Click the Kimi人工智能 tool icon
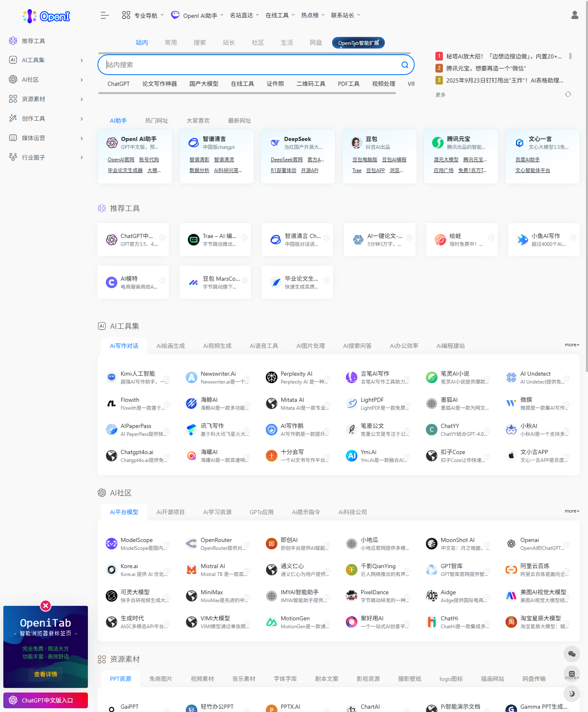The width and height of the screenshot is (588, 712). click(111, 377)
